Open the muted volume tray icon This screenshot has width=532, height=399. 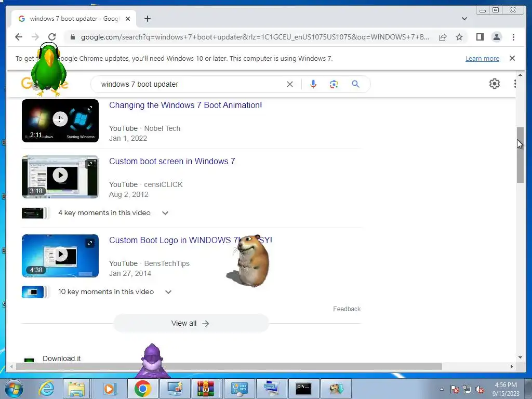(x=480, y=390)
